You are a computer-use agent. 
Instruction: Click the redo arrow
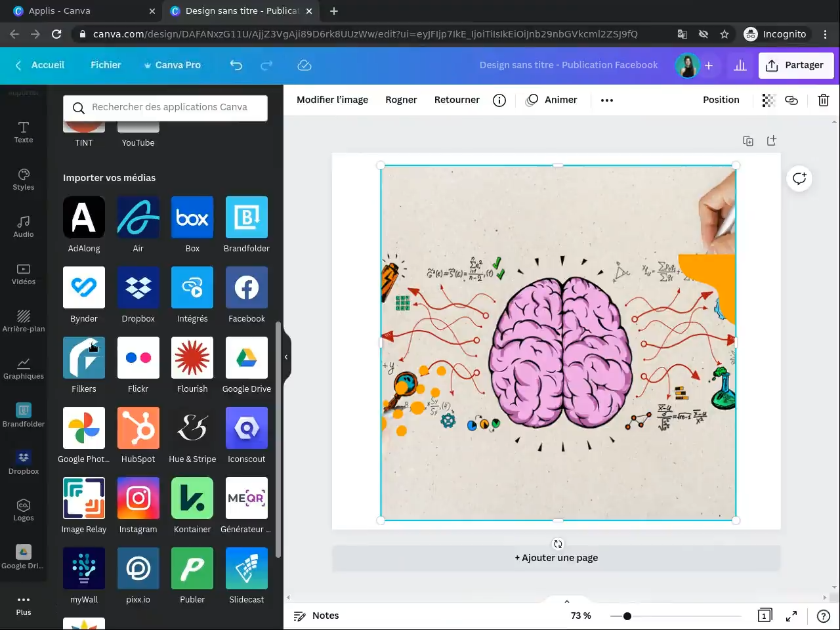pyautogui.click(x=266, y=65)
